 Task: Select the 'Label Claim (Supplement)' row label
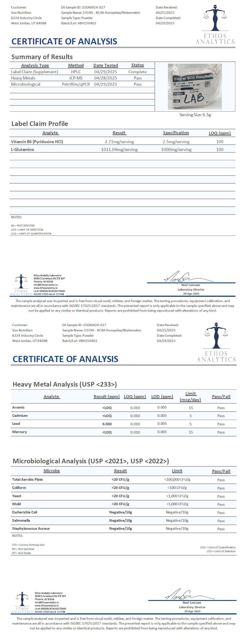tap(35, 72)
